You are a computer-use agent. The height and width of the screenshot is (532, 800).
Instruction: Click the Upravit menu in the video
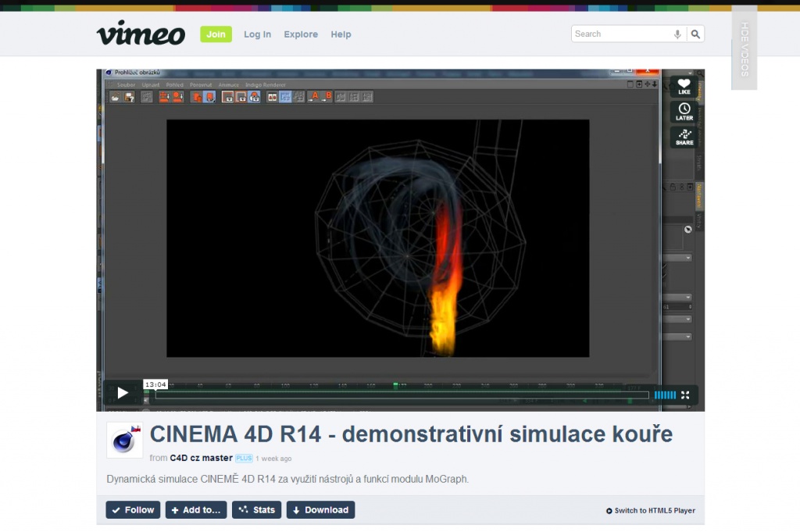coord(151,84)
